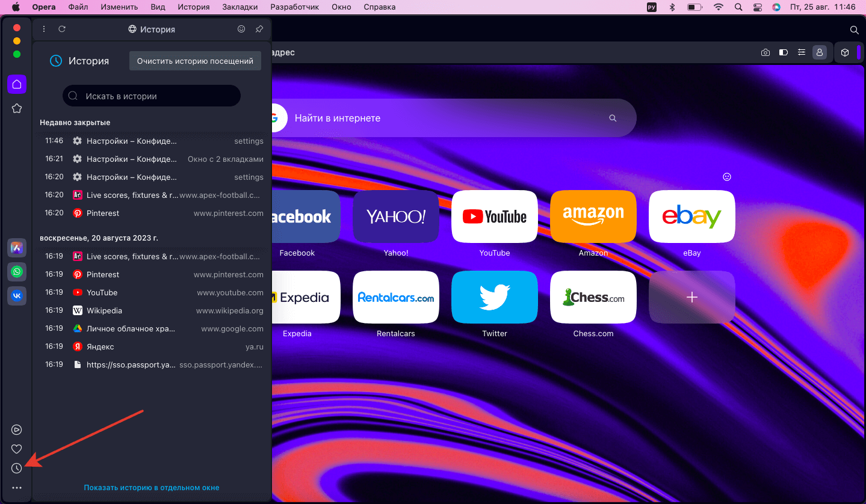Open VK messenger in the sidebar
The height and width of the screenshot is (504, 866).
pyautogui.click(x=17, y=296)
